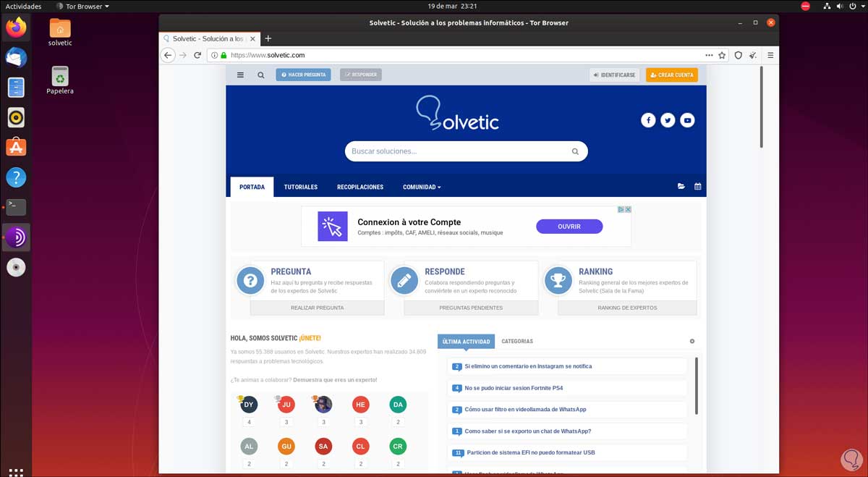This screenshot has height=477, width=868.
Task: Click the Identificarse login button
Action: click(x=614, y=75)
